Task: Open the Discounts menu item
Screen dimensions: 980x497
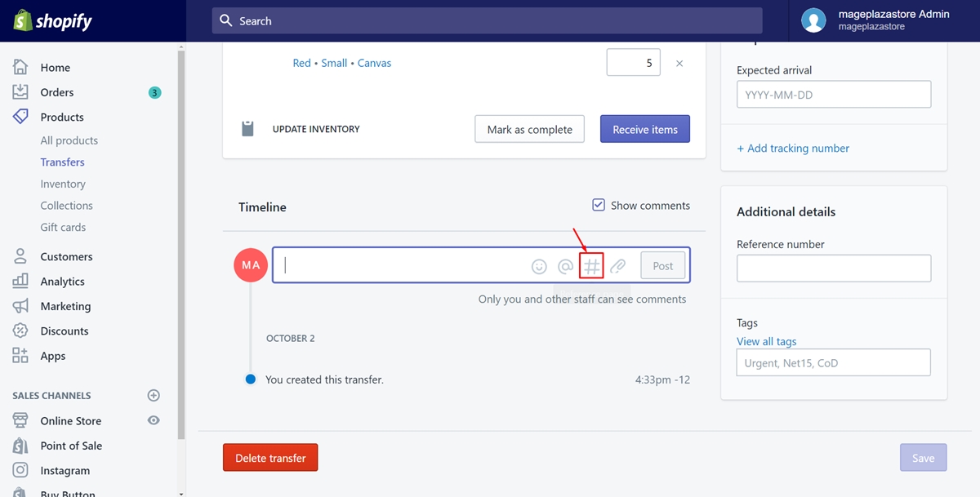Action: (65, 331)
